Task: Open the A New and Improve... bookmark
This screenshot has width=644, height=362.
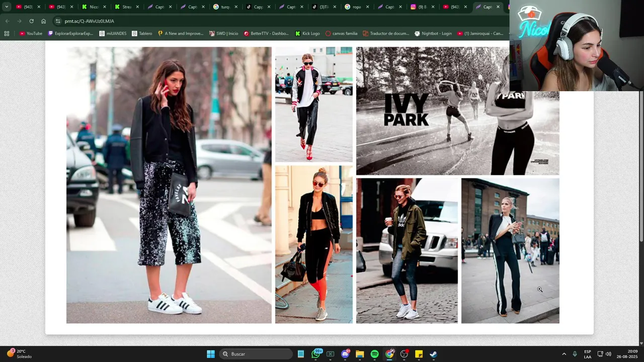Action: point(181,34)
